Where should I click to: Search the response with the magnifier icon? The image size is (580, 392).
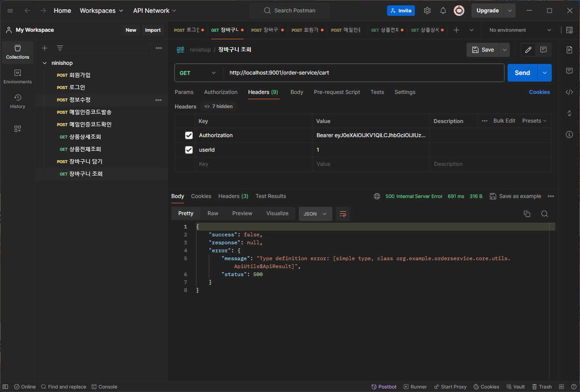pos(545,214)
